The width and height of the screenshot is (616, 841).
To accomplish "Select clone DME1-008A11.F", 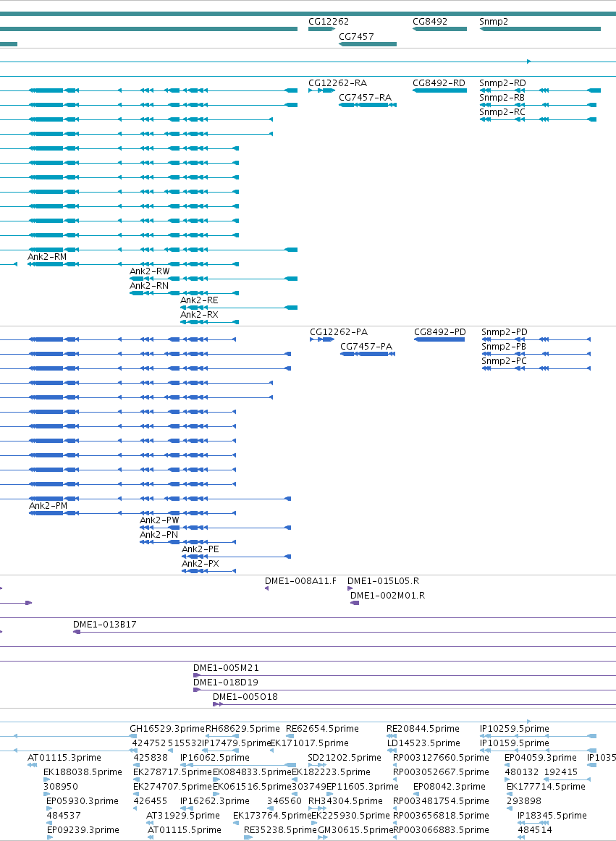I will click(300, 581).
